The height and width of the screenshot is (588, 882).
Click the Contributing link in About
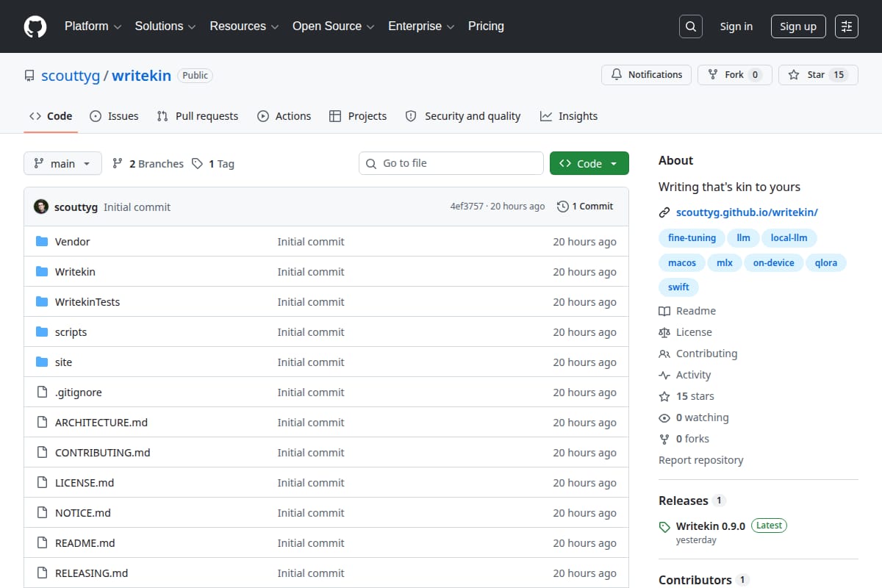point(706,354)
